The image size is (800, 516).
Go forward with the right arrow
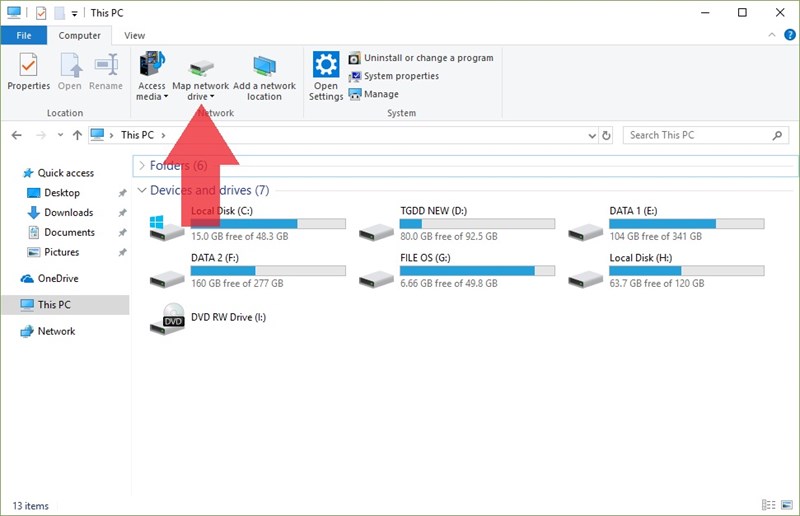(x=41, y=135)
